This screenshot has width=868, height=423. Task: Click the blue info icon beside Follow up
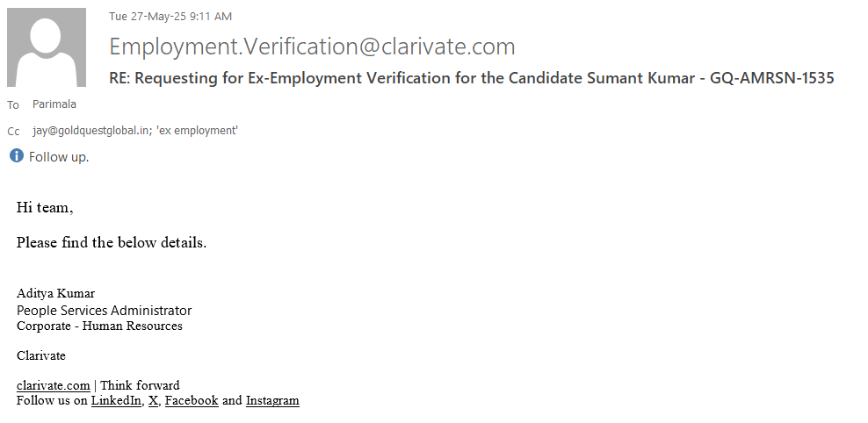pos(16,156)
